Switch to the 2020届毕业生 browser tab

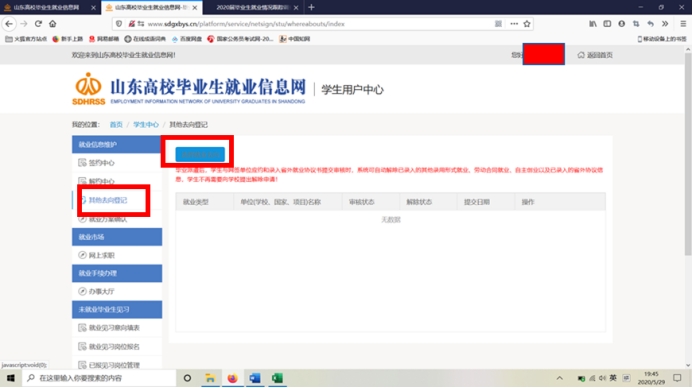252,8
